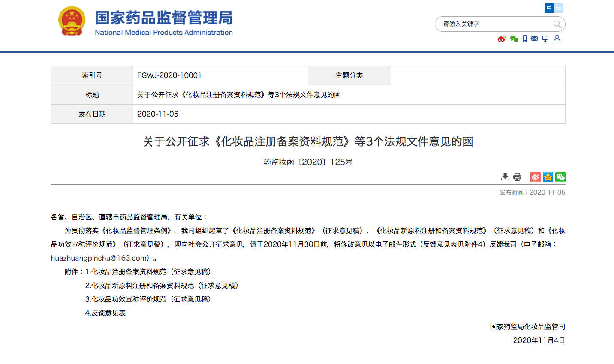Click the monitor icon in header
614x364 pixels.
(545, 39)
